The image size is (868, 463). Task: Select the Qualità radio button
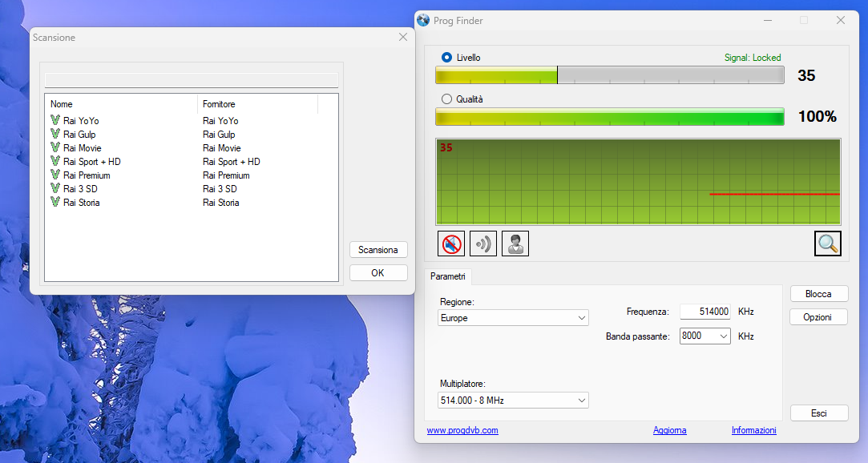coord(446,99)
